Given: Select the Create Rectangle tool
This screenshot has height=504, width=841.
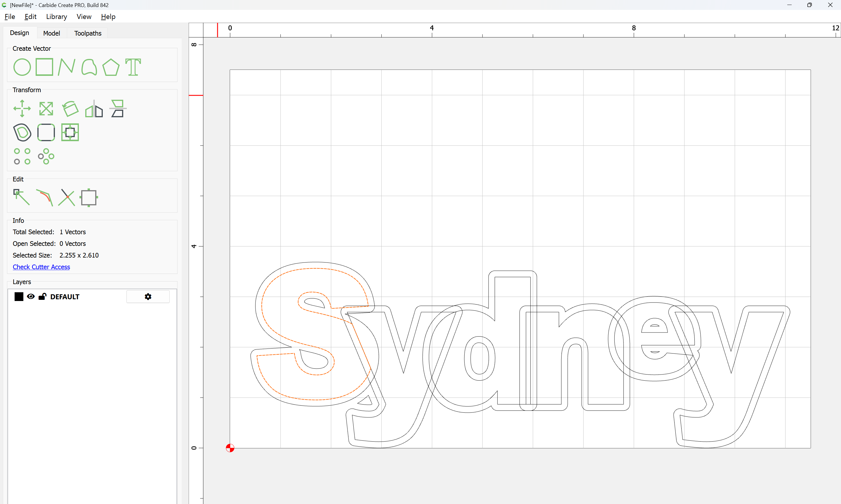Looking at the screenshot, I should 44,67.
